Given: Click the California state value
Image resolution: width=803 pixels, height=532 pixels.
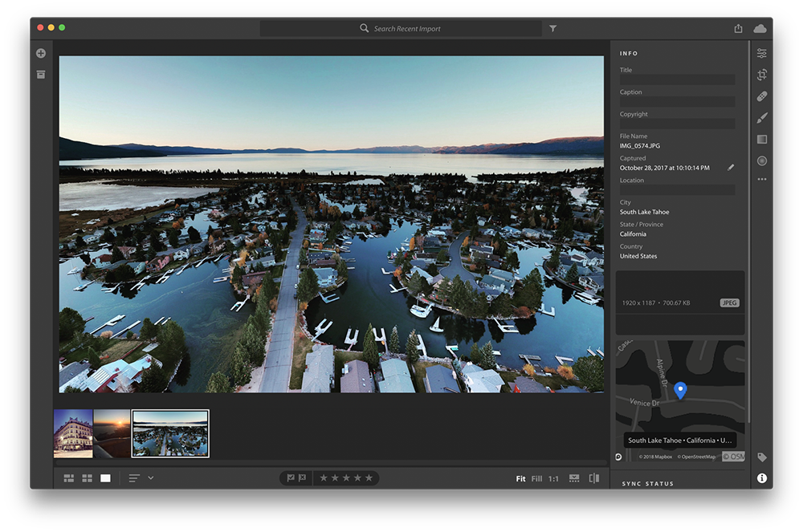Looking at the screenshot, I should [x=633, y=234].
